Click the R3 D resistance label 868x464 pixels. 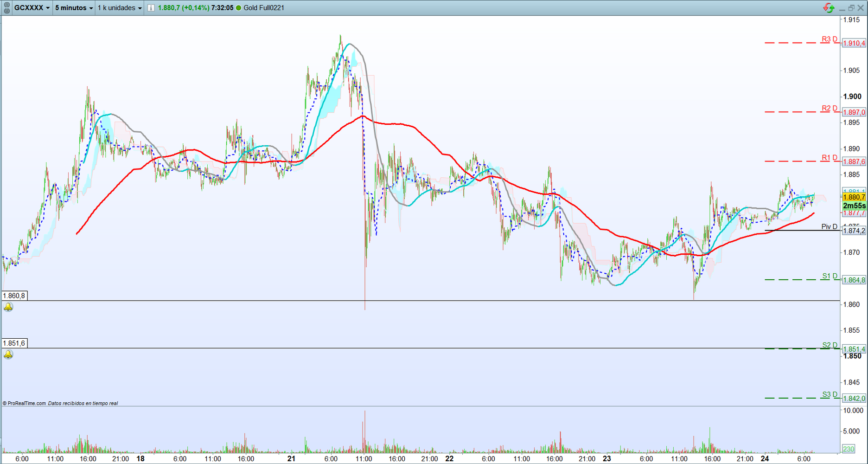830,39
